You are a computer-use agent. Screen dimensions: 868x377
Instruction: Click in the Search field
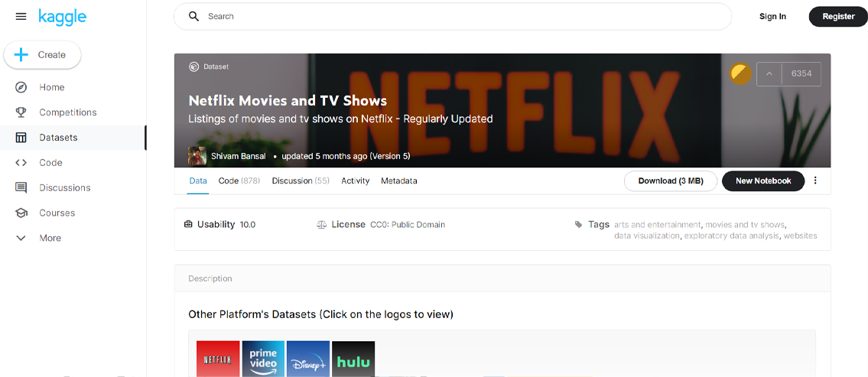[x=453, y=17]
